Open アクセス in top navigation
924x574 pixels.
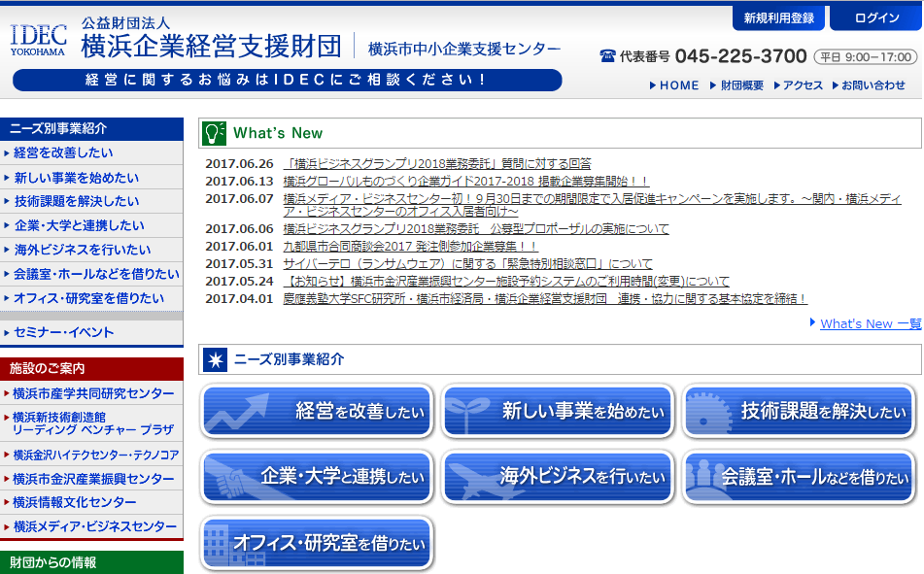(x=799, y=85)
